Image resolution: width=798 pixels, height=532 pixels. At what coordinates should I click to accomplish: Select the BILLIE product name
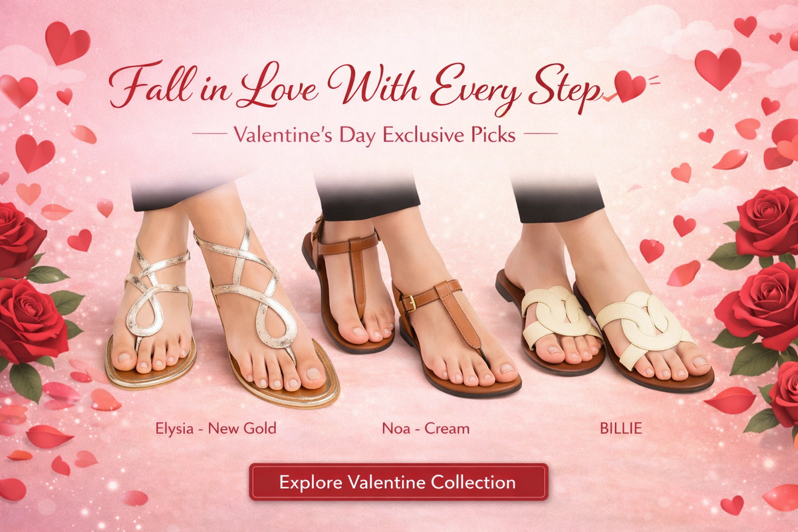[x=621, y=428]
